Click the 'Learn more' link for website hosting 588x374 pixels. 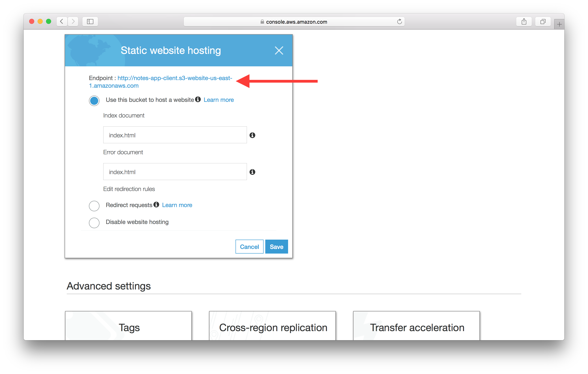pos(219,100)
